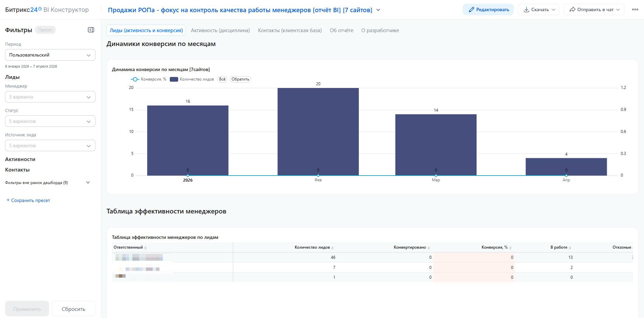Open the Менеджер filter dropdown
Image resolution: width=644 pixels, height=318 pixels.
(x=50, y=97)
